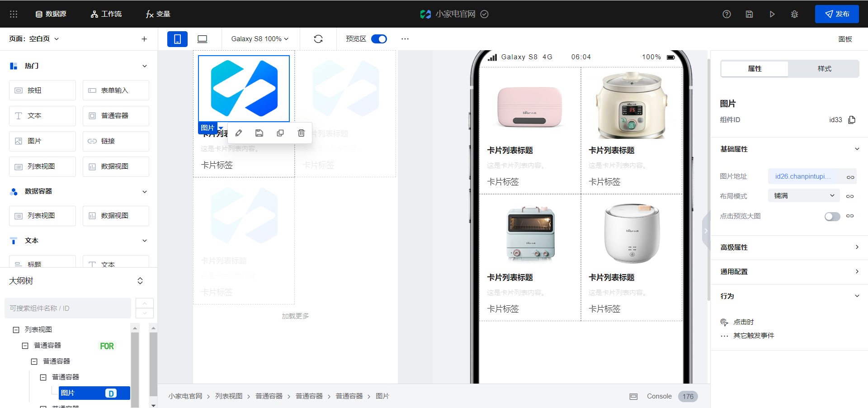The image size is (868, 408).
Task: Copy the component ID id33
Action: 852,120
